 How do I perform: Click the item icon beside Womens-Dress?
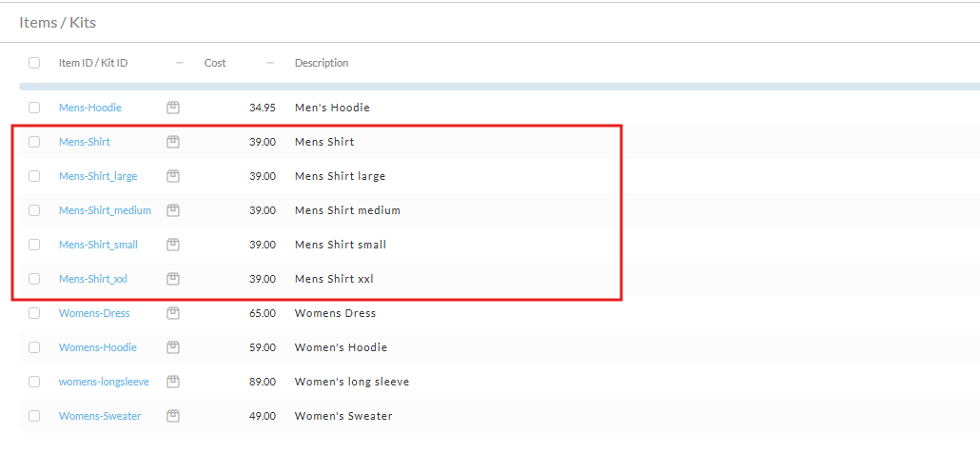tap(173, 313)
